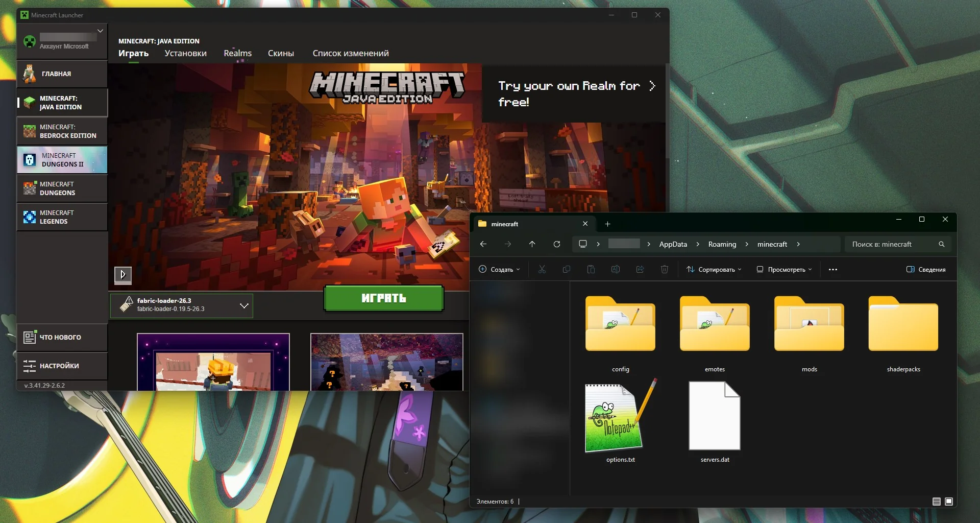Open the three-dot more options menu

[833, 269]
